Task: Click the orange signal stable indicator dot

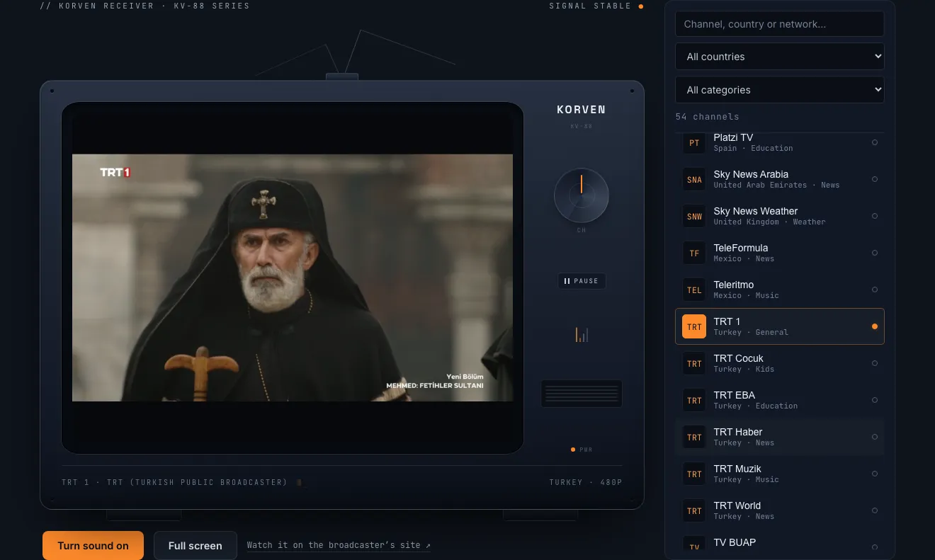Action: click(x=641, y=6)
